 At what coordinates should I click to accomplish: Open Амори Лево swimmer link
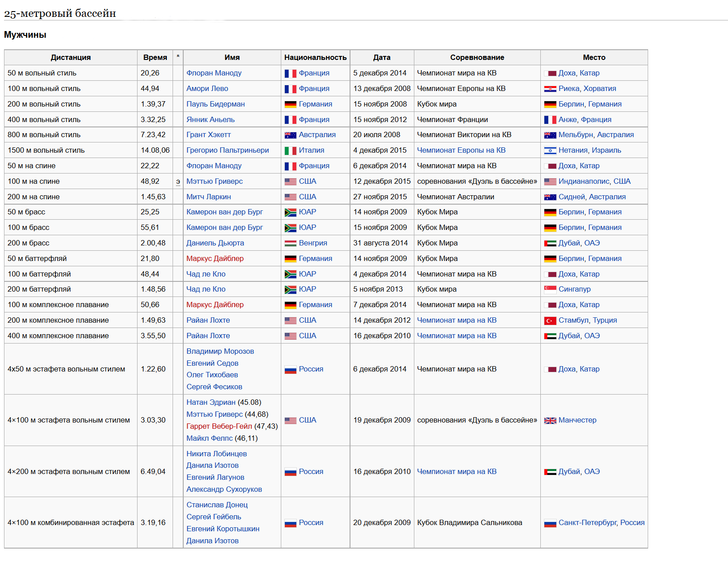pyautogui.click(x=207, y=89)
